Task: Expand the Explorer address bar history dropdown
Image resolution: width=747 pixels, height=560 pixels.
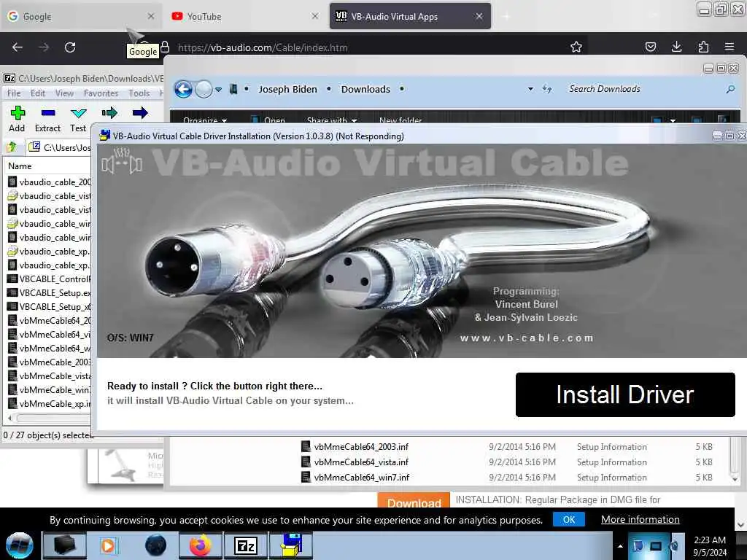Action: (x=530, y=89)
